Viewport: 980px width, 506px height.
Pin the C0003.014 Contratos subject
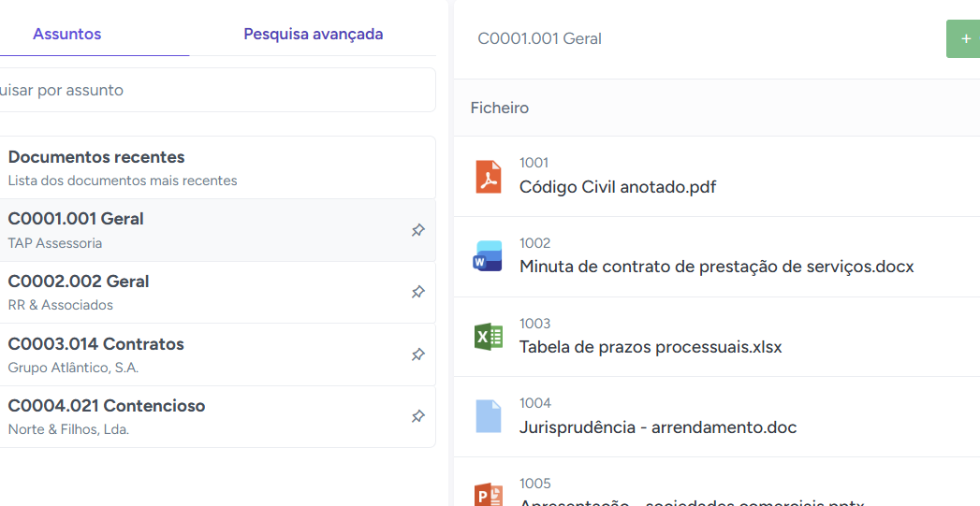418,354
